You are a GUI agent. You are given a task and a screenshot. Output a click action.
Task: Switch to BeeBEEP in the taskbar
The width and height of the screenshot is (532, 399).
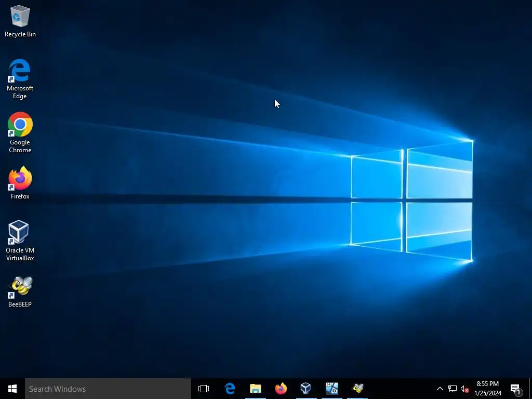[x=357, y=389]
